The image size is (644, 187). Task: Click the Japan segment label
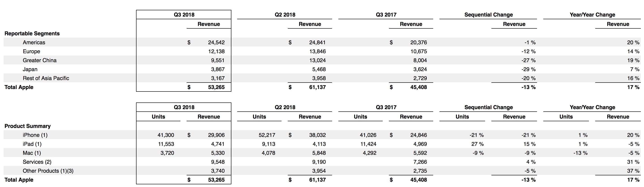pos(30,70)
